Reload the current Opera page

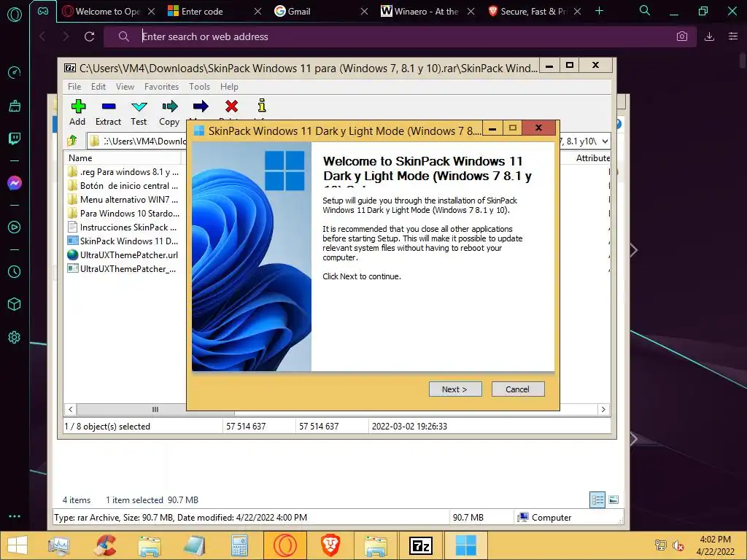click(x=90, y=36)
